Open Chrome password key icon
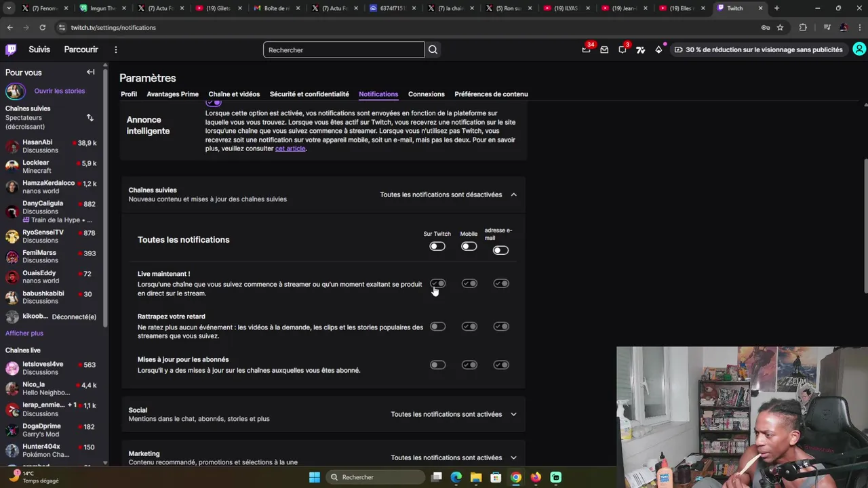Image resolution: width=868 pixels, height=488 pixels. (x=766, y=27)
